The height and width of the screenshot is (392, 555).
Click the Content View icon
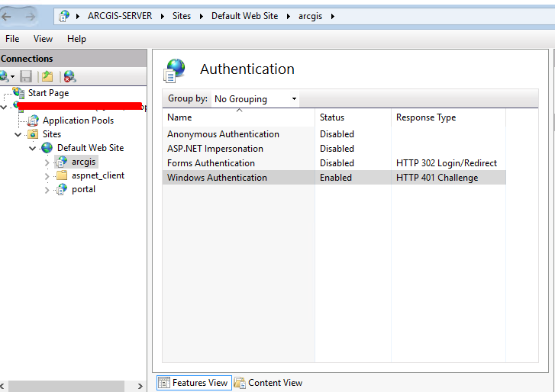tap(240, 383)
